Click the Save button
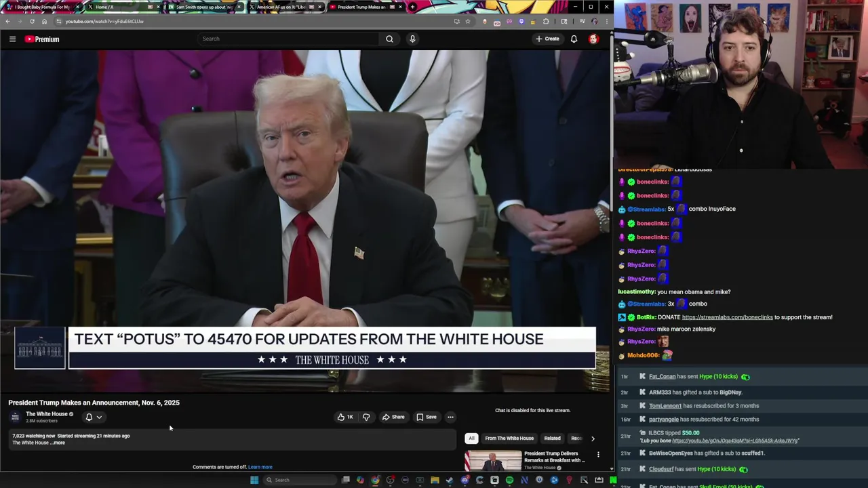This screenshot has width=868, height=488. pyautogui.click(x=427, y=417)
